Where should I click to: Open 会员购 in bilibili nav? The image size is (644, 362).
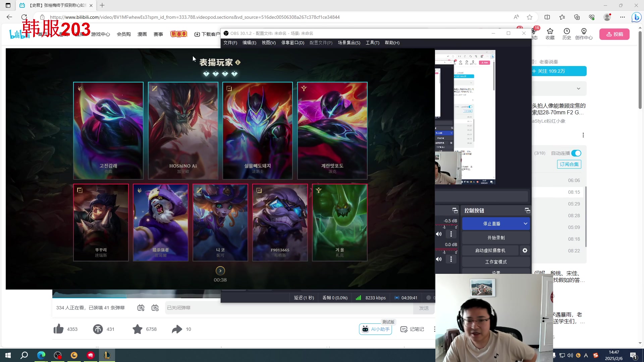[x=124, y=34]
